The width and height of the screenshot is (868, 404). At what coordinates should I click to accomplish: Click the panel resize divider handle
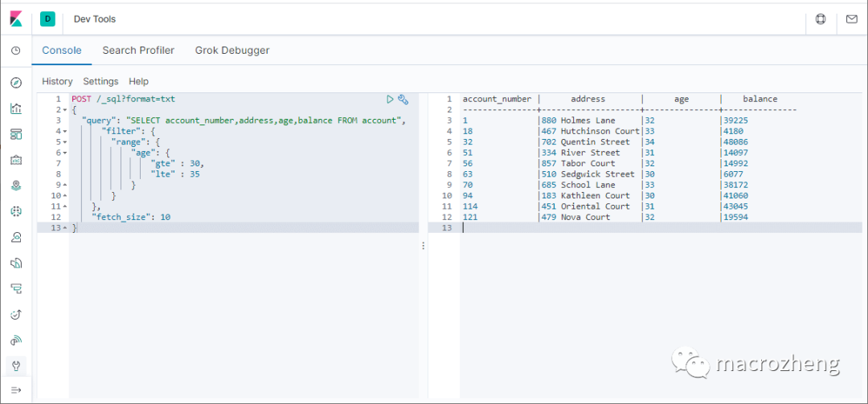click(x=424, y=246)
